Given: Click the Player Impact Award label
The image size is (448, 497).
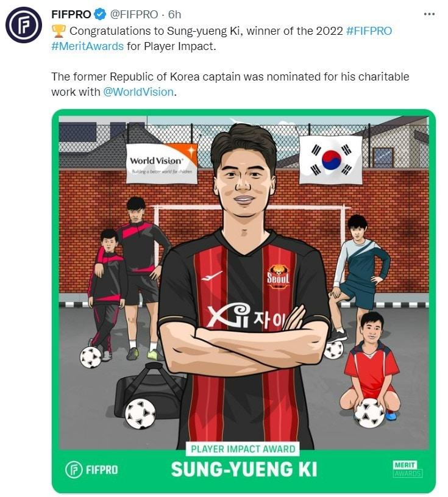Looking at the screenshot, I should [243, 449].
